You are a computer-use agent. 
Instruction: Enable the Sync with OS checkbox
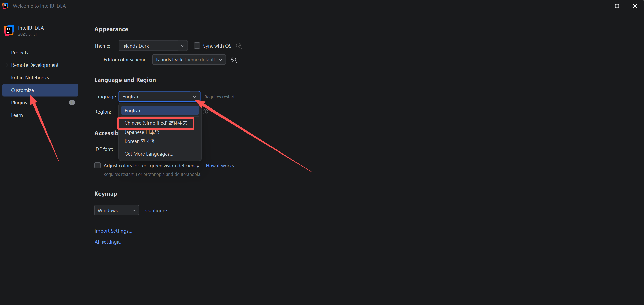[x=197, y=46]
